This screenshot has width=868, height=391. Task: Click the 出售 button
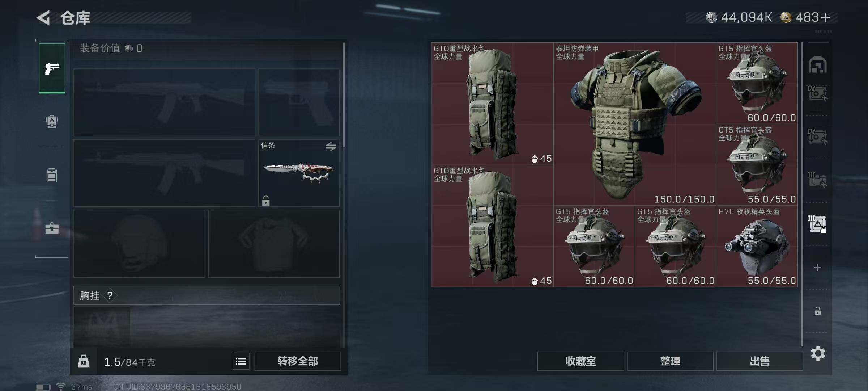tap(759, 361)
